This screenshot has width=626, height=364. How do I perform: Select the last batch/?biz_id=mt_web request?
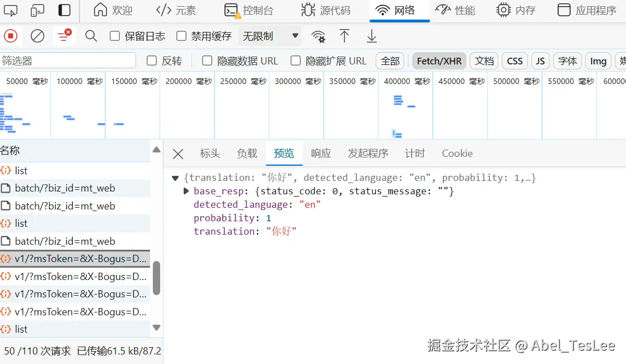75,241
